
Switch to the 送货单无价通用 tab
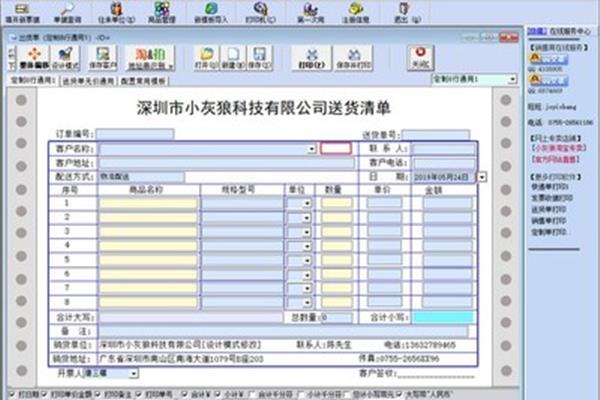tap(88, 81)
